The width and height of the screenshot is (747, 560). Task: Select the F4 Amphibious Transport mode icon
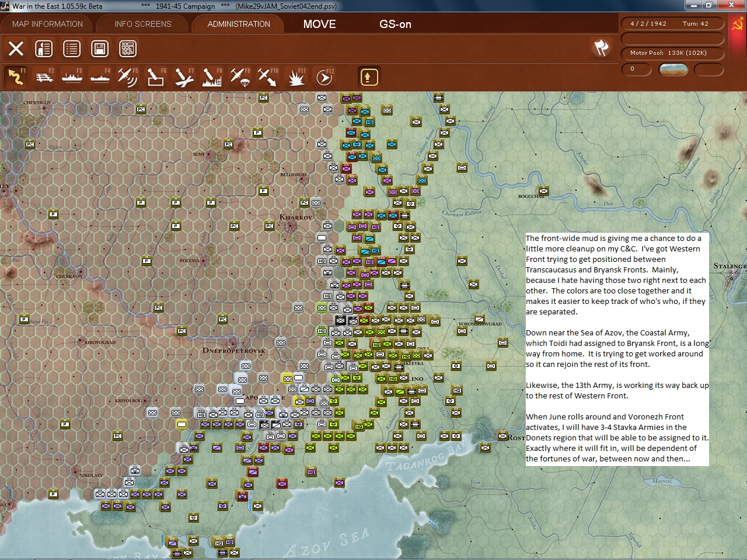(100, 76)
